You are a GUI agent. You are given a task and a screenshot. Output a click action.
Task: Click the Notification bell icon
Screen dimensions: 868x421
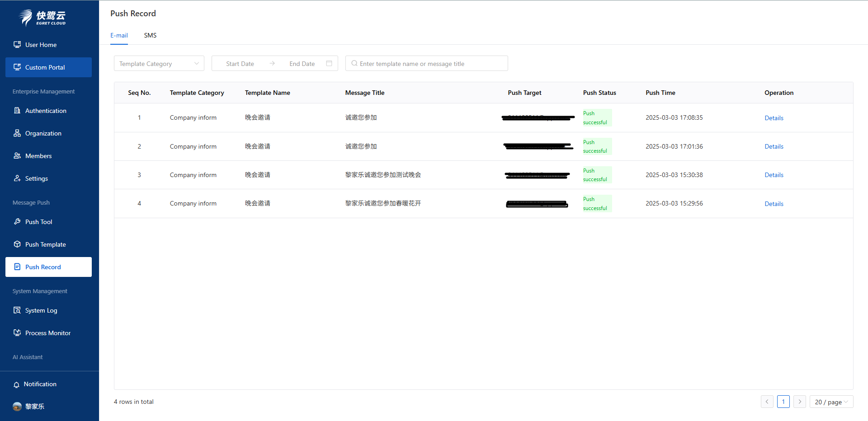[17, 384]
